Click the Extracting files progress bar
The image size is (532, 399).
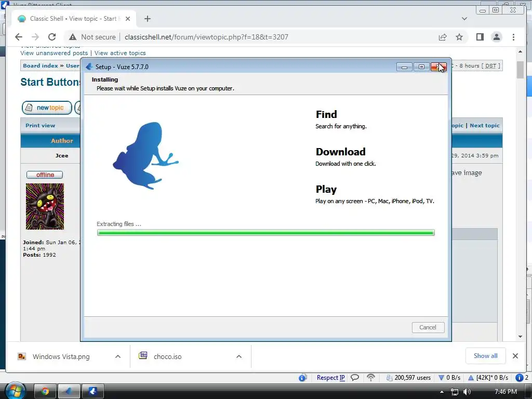coord(265,232)
